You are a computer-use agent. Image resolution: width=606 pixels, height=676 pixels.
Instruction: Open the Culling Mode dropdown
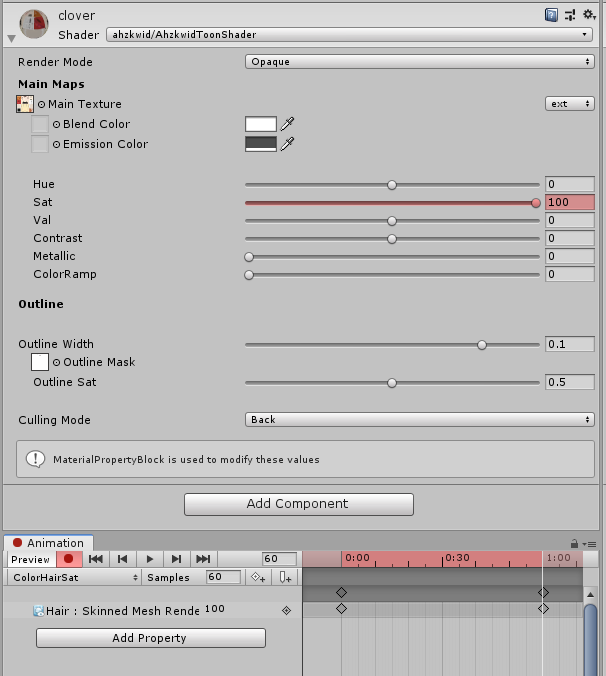(420, 419)
